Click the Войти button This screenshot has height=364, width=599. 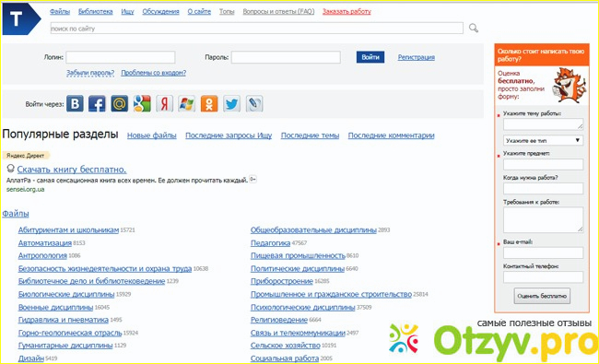pyautogui.click(x=370, y=57)
